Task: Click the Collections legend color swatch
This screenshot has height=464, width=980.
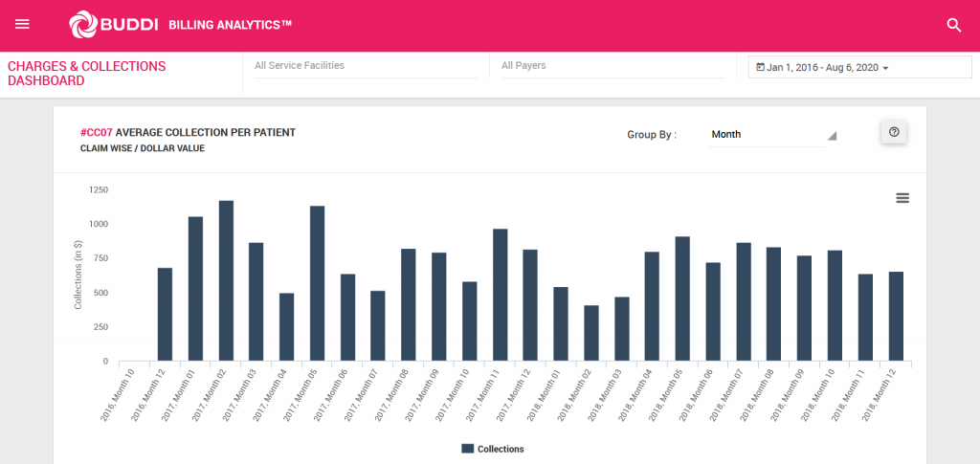Action: point(467,449)
